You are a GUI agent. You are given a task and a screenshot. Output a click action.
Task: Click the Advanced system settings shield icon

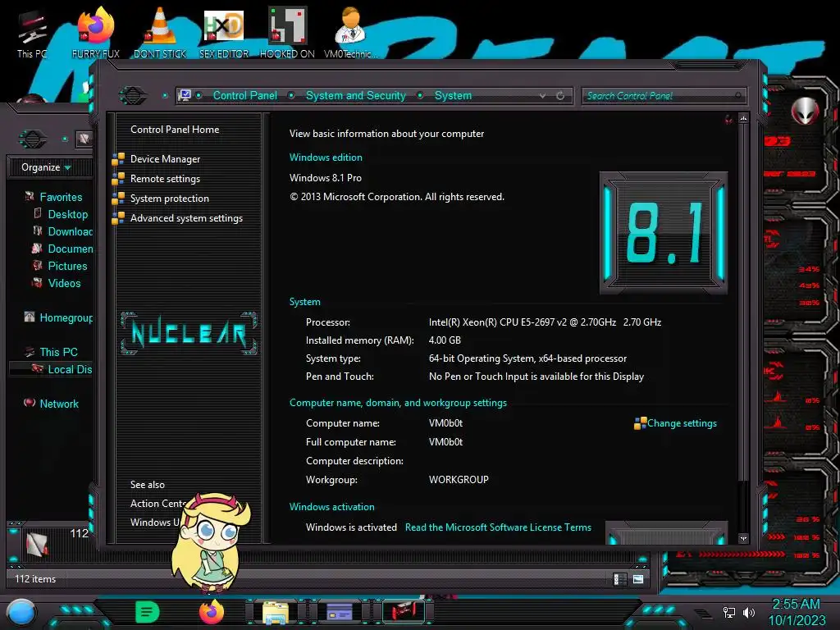tap(118, 218)
